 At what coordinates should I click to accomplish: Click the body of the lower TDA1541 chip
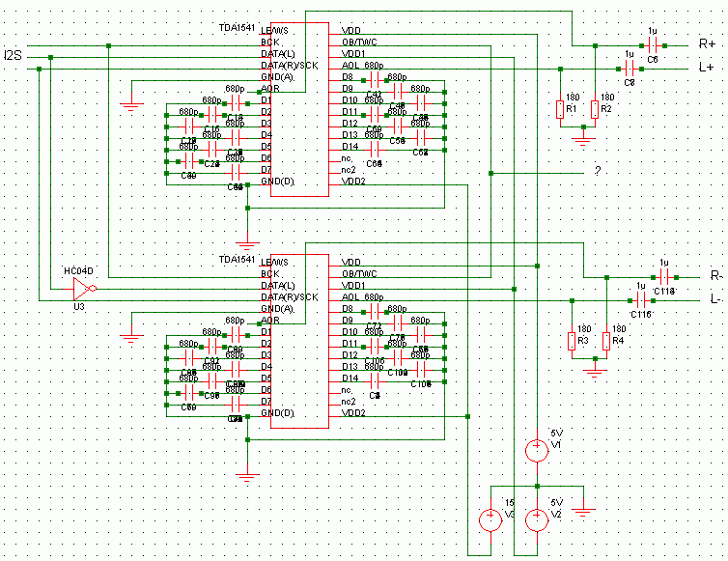pos(300,341)
